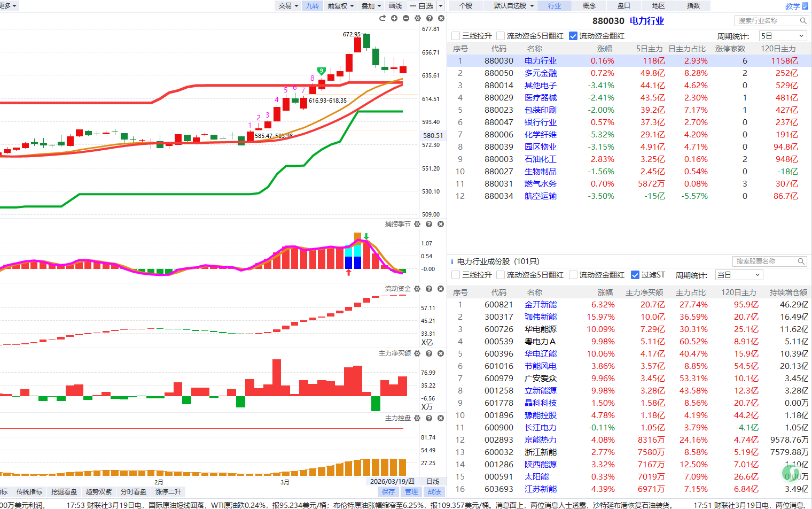The height and width of the screenshot is (509, 812).
Task: Open the 金开新能 stock link
Action: 540,304
